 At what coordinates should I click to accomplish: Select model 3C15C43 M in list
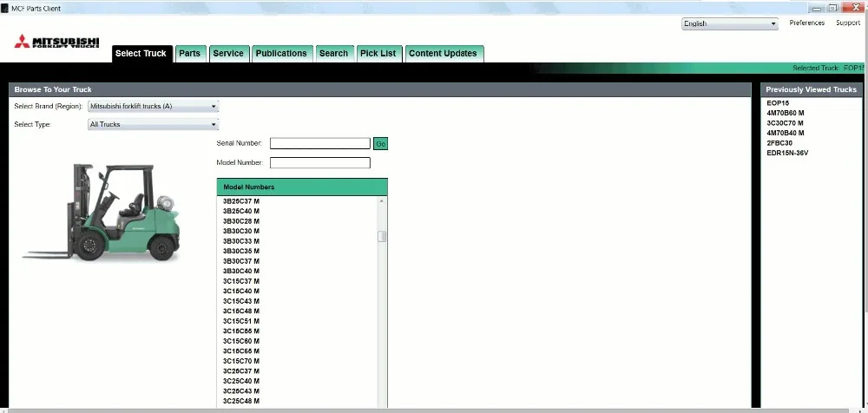pyautogui.click(x=241, y=300)
